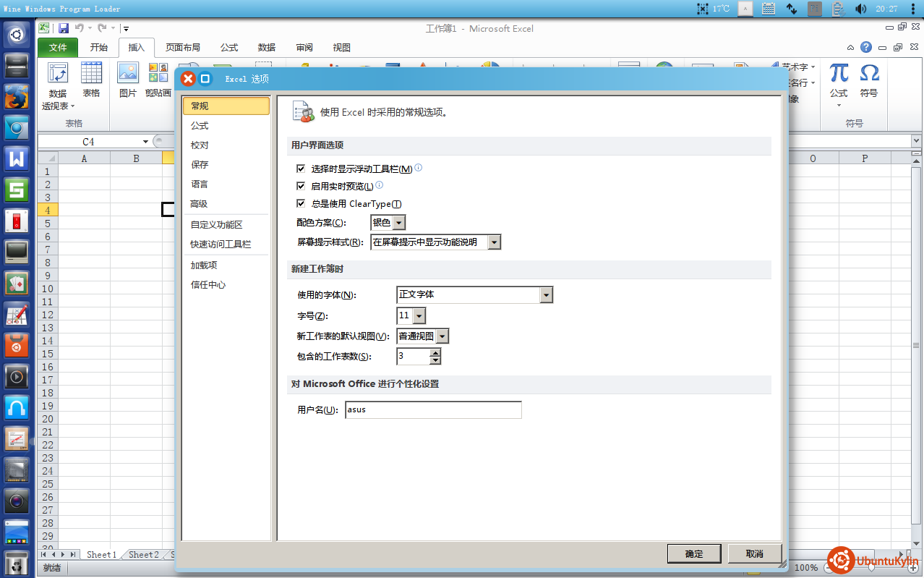This screenshot has height=578, width=924.
Task: Increase 包含的工作表数 with up spinner arrow
Action: (435, 352)
